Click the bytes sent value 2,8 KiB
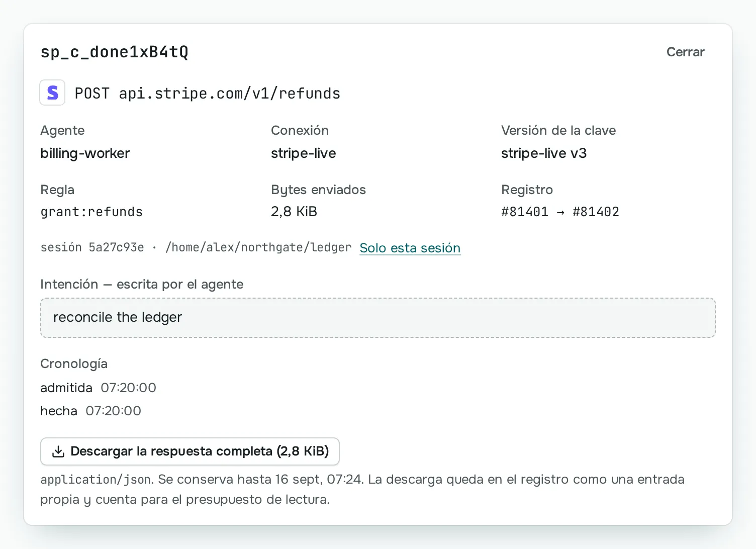The image size is (756, 549). 294,212
